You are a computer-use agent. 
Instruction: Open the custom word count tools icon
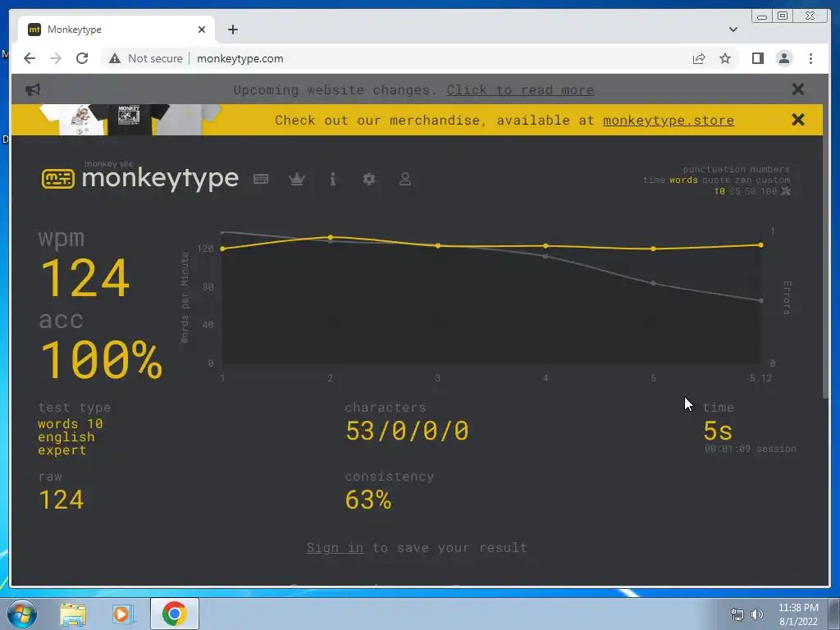pyautogui.click(x=786, y=190)
